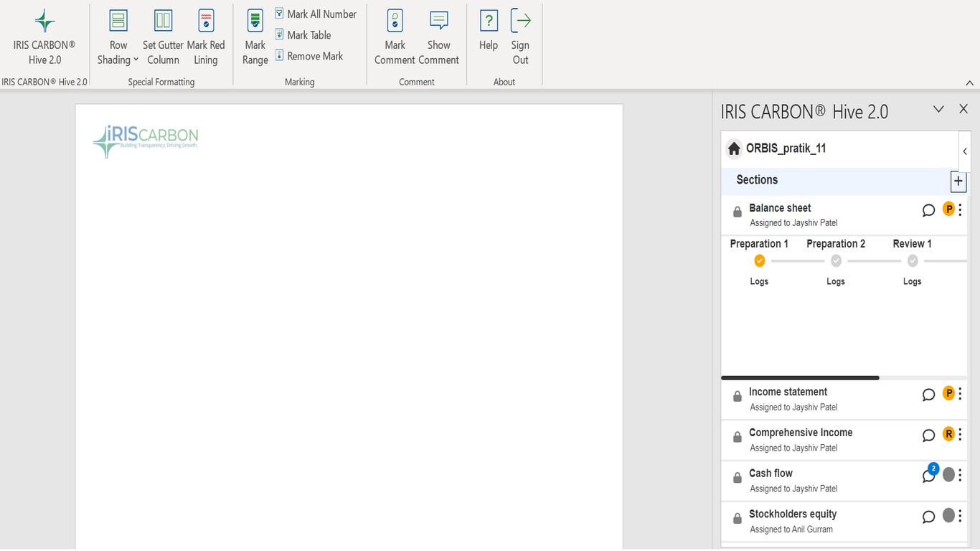The width and height of the screenshot is (980, 551).
Task: Open comments for Balance sheet
Action: [x=928, y=210]
